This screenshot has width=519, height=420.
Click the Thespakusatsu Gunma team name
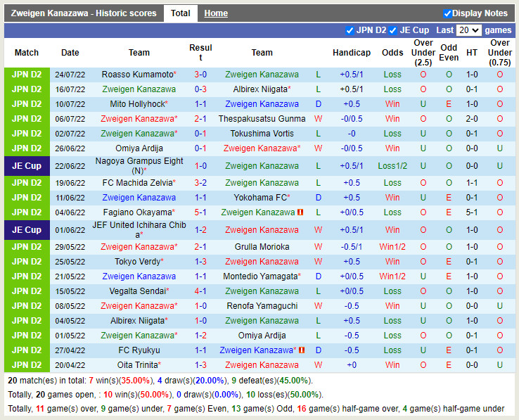pyautogui.click(x=262, y=119)
